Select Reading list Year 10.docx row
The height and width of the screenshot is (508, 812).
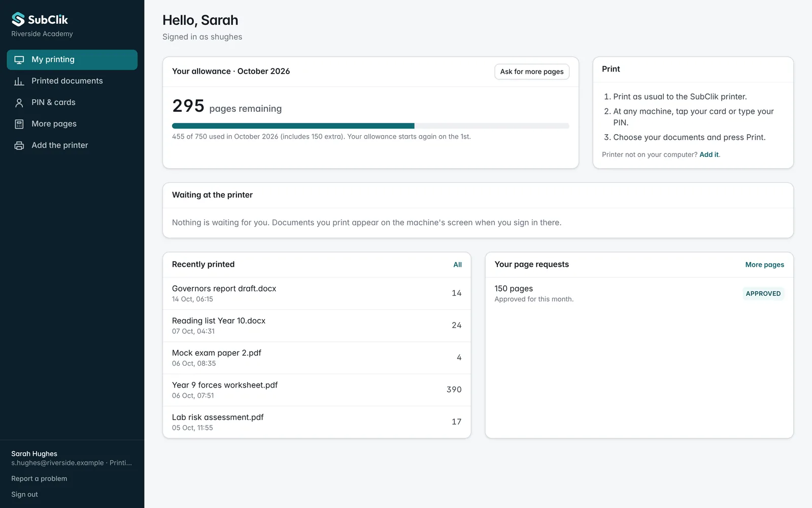click(317, 326)
